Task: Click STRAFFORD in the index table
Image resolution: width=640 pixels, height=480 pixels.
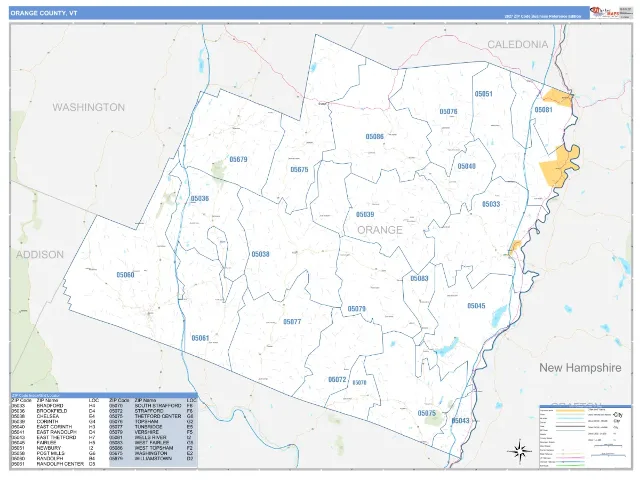Action: tap(149, 411)
